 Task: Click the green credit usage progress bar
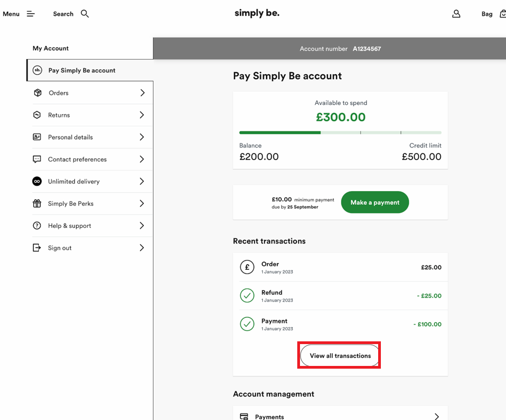340,133
